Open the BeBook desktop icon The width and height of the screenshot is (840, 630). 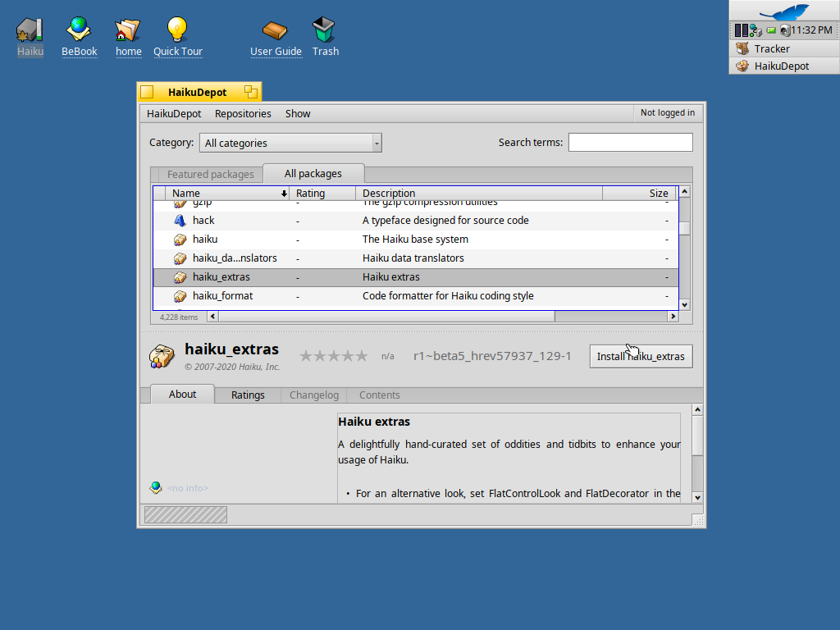click(x=79, y=30)
